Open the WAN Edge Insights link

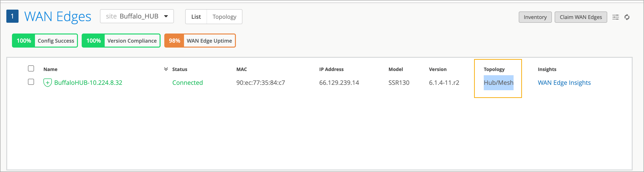pos(564,83)
